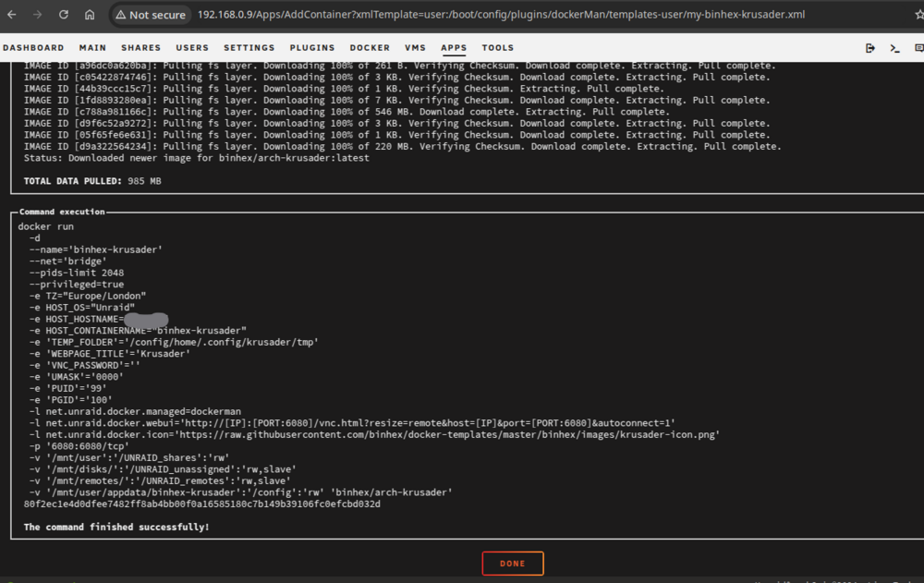
Task: Open the SETTINGS tab
Action: tap(249, 48)
